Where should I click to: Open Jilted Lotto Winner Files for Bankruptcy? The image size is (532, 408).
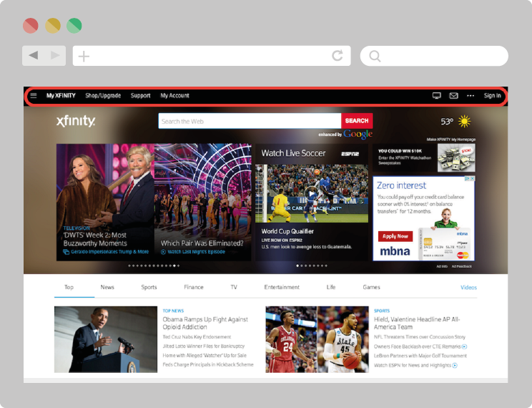(x=204, y=346)
